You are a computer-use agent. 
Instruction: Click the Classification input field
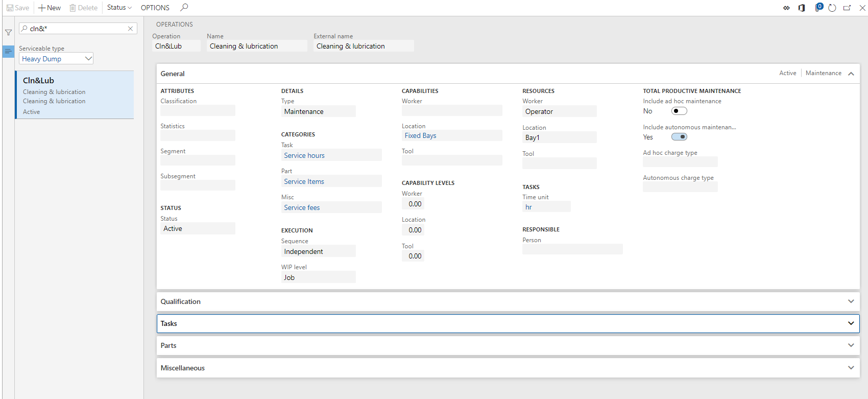tap(198, 110)
